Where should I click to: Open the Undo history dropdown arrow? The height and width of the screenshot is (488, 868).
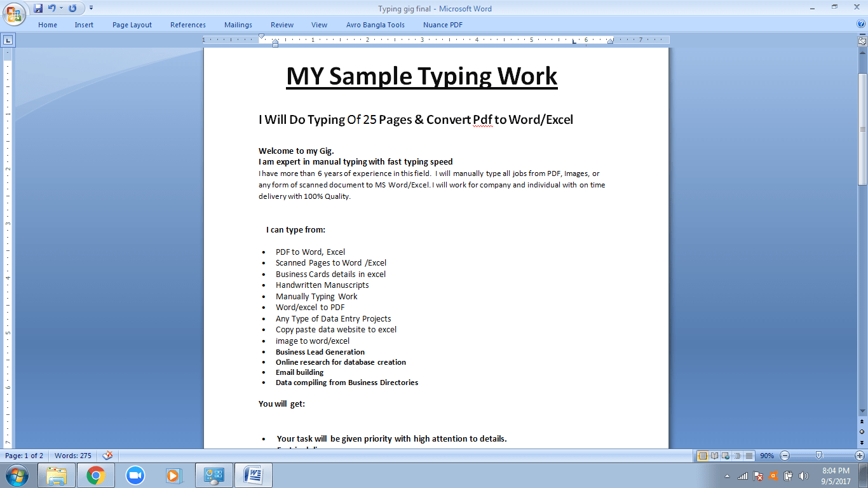61,7
